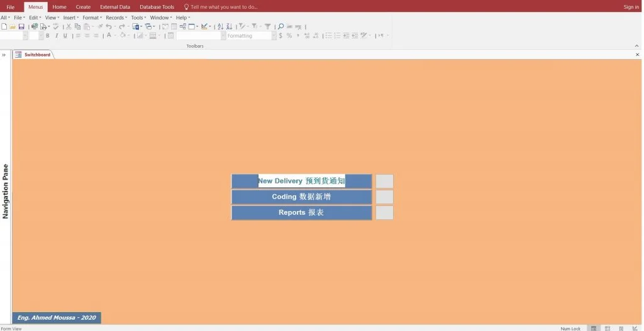Image resolution: width=644 pixels, height=331 pixels.
Task: Toggle Italic formatting button
Action: click(x=56, y=36)
